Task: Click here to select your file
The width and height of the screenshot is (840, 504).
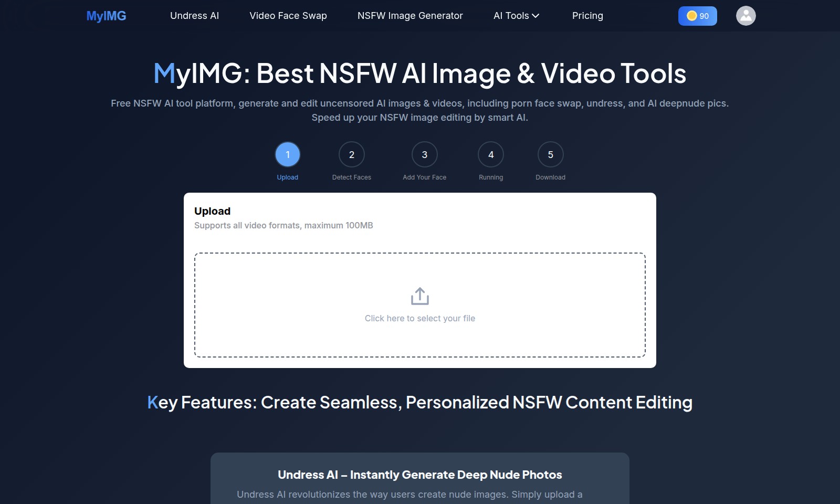Action: pos(419,318)
